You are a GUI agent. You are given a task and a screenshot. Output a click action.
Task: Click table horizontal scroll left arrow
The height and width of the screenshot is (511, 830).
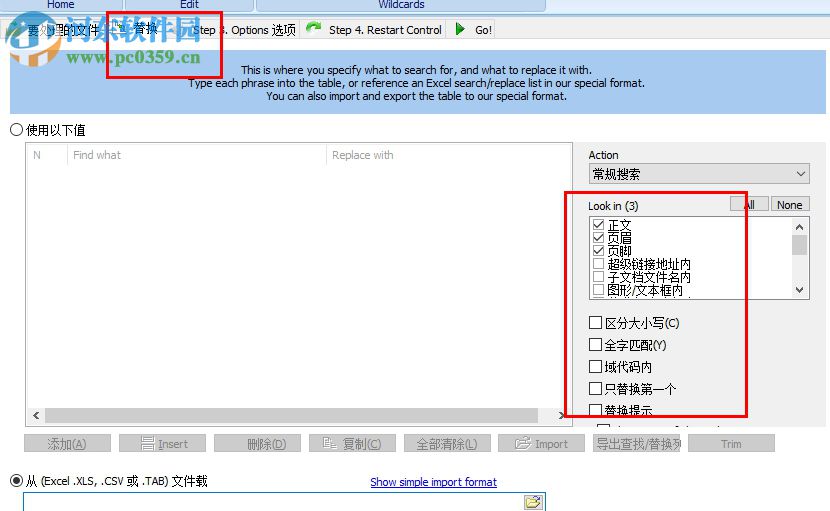pyautogui.click(x=36, y=416)
